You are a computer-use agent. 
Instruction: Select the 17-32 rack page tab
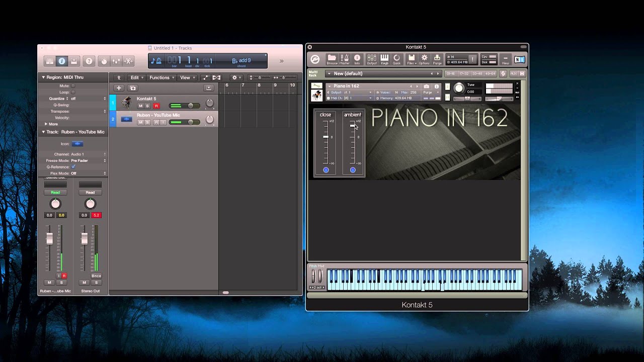click(464, 73)
